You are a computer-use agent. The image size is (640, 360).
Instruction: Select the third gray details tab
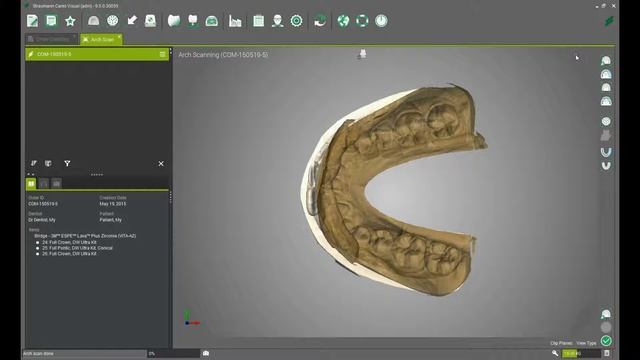[x=56, y=184]
